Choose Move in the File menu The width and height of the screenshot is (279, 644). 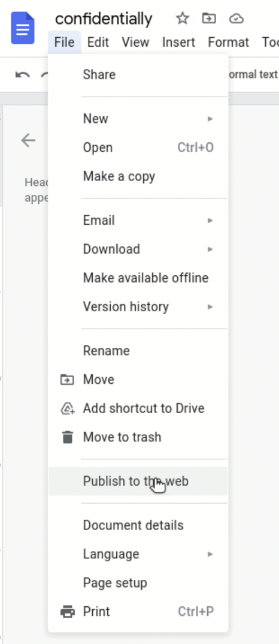point(138,380)
